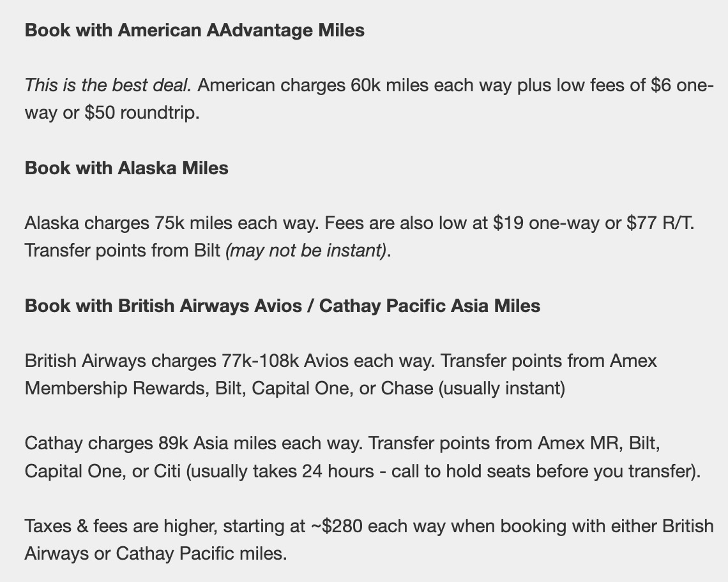Click the "Cathay Pacific miles." closing text
728x582 pixels.
coord(201,553)
